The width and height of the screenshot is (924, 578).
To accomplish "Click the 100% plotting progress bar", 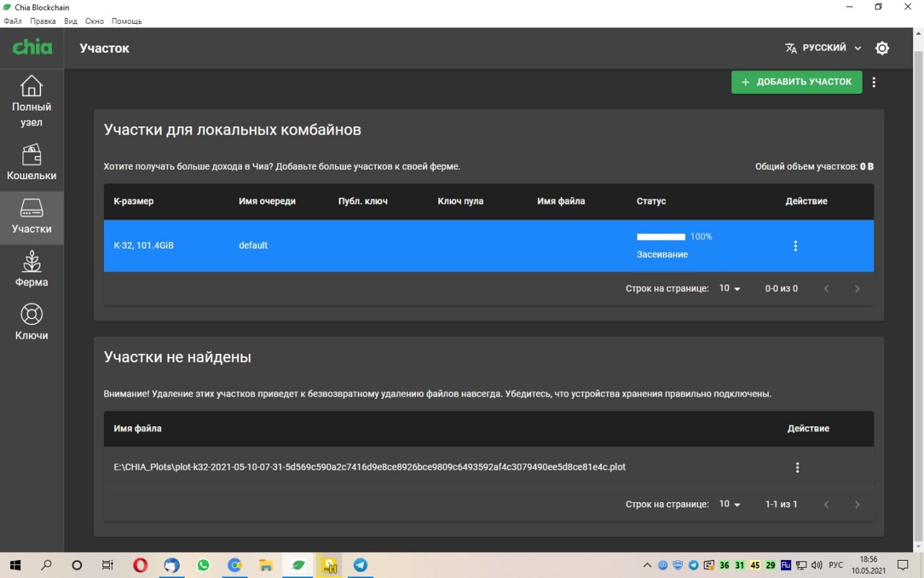I will [x=661, y=237].
